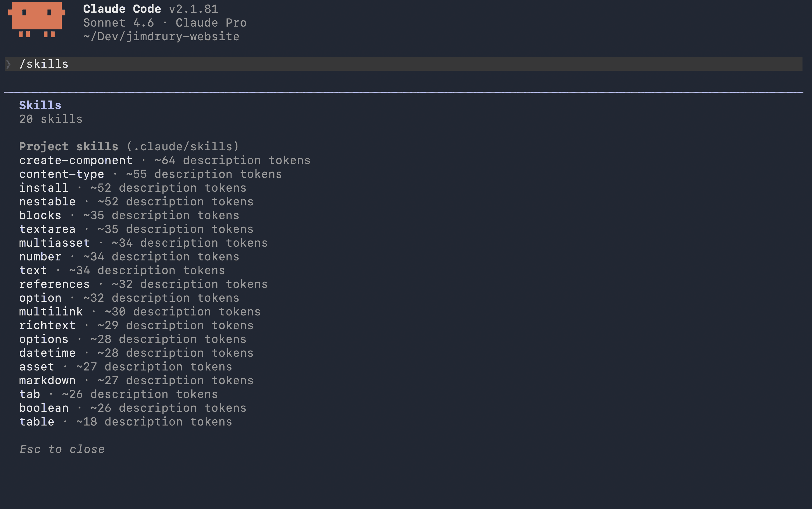This screenshot has height=509, width=812.
Task: Select the multilink skill entry
Action: click(x=51, y=311)
